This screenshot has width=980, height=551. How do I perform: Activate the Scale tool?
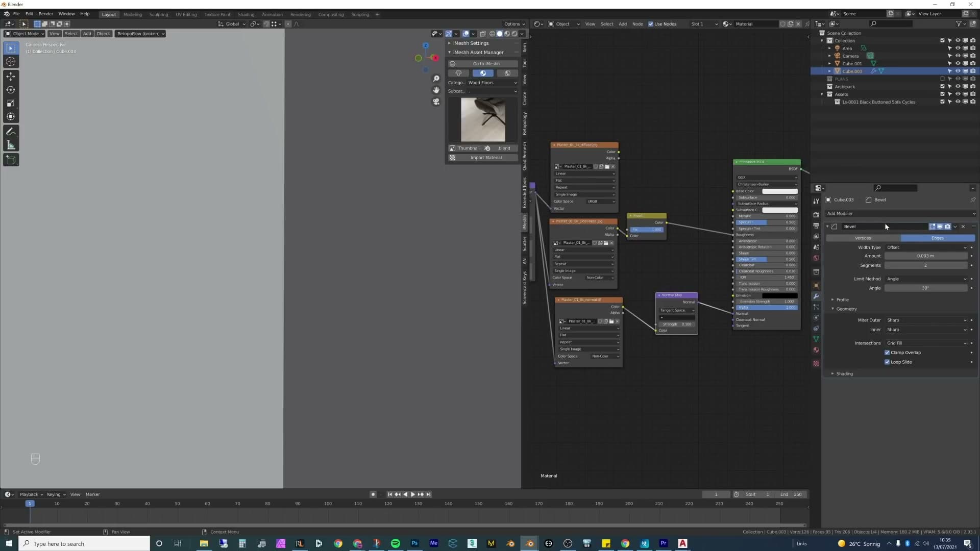pyautogui.click(x=11, y=103)
